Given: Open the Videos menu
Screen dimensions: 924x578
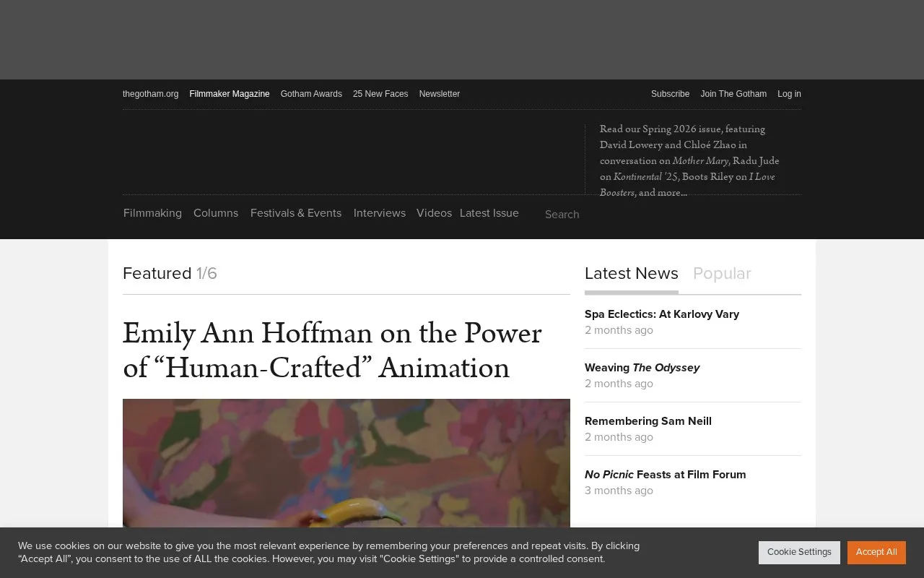Looking at the screenshot, I should [x=434, y=213].
